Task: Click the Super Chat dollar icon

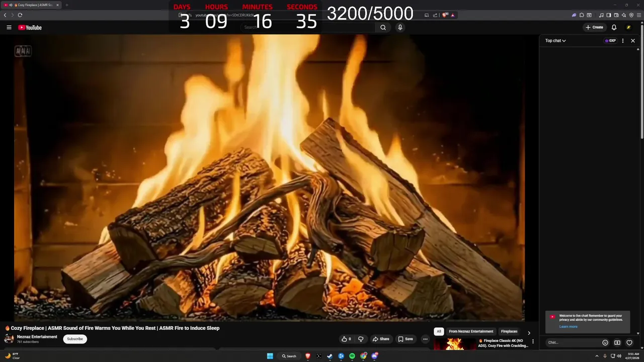Action: [617, 343]
